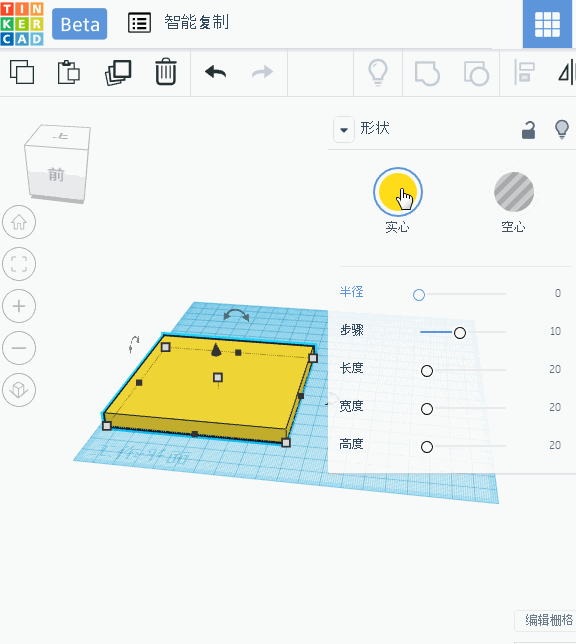The height and width of the screenshot is (644, 576).
Task: Click the Align tool icon
Action: point(524,72)
